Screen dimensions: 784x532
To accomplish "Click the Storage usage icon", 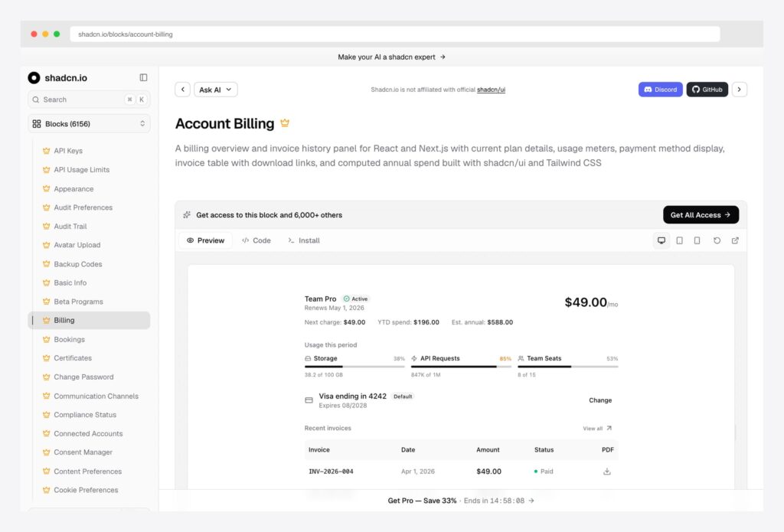I will tap(308, 358).
